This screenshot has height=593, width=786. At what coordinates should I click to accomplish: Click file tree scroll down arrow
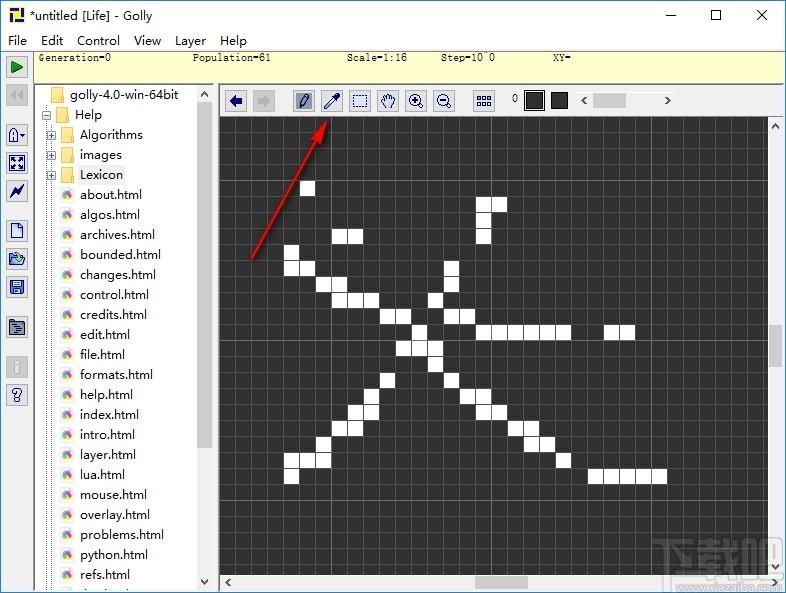pyautogui.click(x=205, y=582)
